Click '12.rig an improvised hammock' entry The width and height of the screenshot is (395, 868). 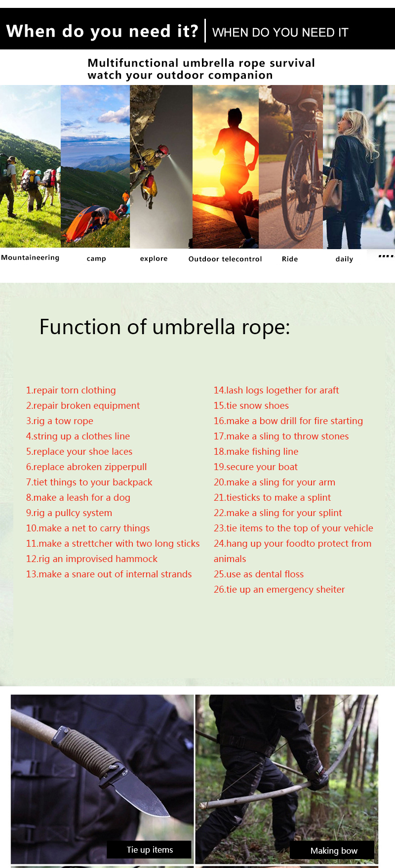pos(92,559)
